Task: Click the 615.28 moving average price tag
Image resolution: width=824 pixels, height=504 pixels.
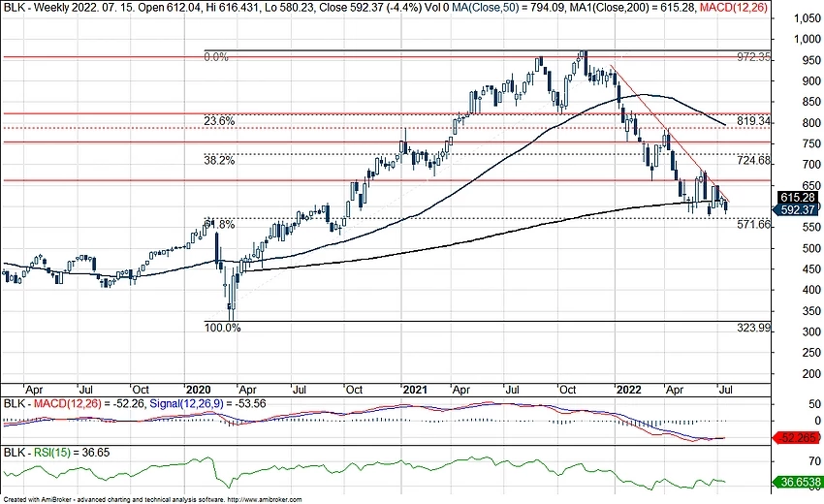Action: click(x=798, y=198)
